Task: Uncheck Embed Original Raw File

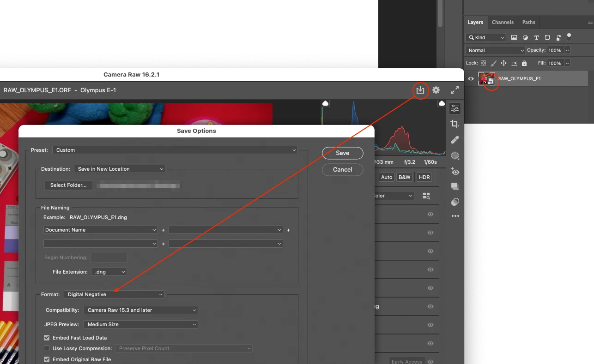Action: (46, 359)
